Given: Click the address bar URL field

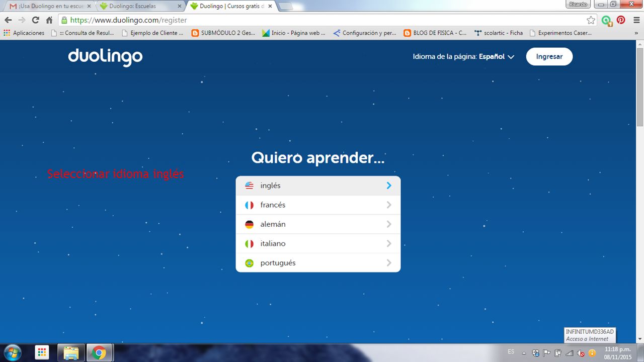Looking at the screenshot, I should click(x=327, y=20).
